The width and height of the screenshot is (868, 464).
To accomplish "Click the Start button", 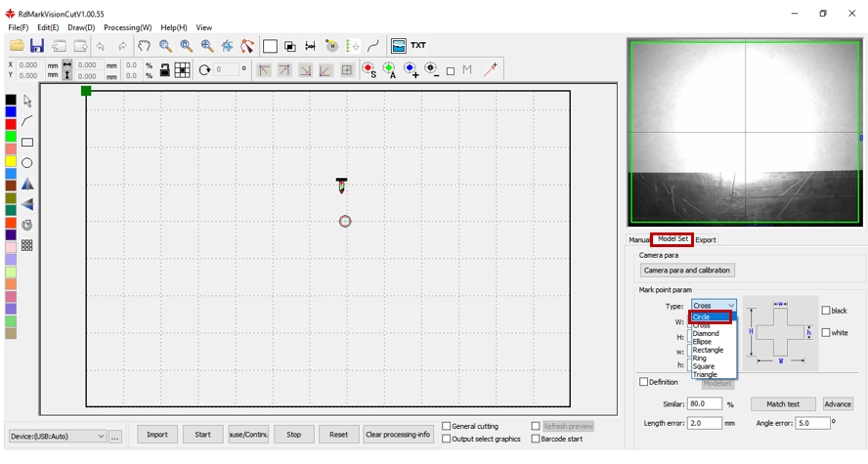I will [x=202, y=434].
